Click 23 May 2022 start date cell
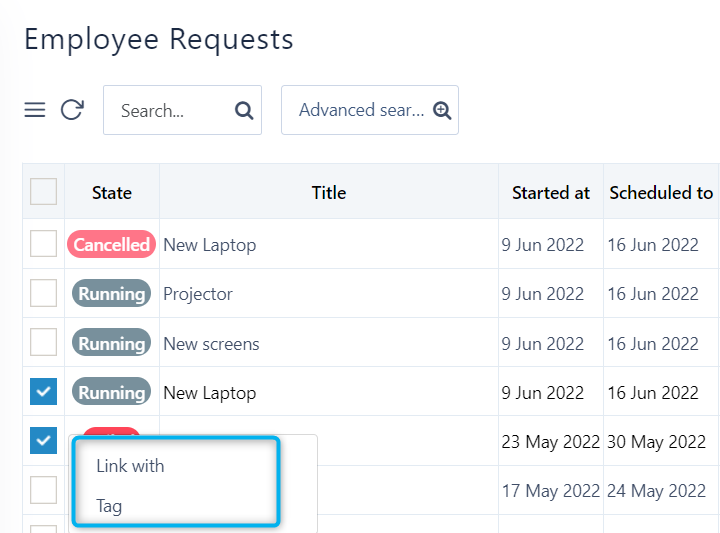 pyautogui.click(x=551, y=442)
